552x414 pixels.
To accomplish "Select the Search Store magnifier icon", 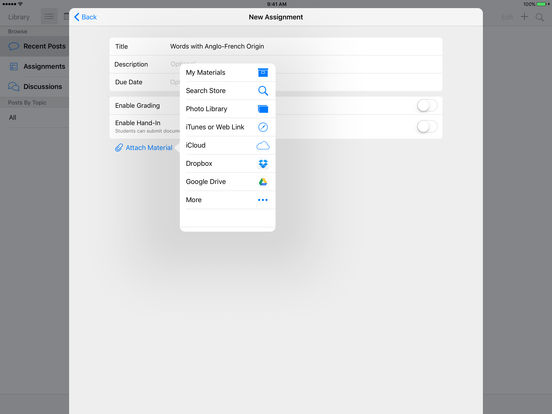I will (263, 91).
